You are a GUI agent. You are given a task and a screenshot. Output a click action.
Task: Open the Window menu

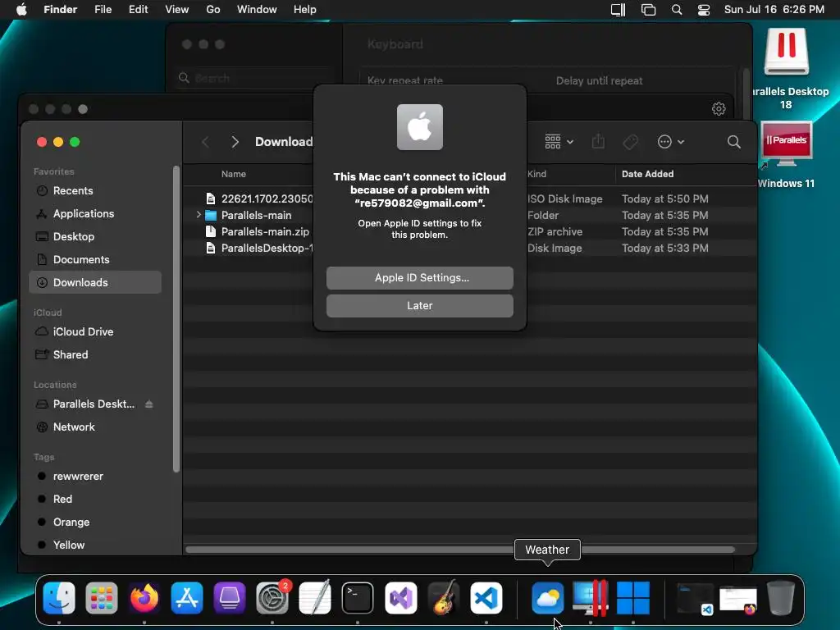257,10
